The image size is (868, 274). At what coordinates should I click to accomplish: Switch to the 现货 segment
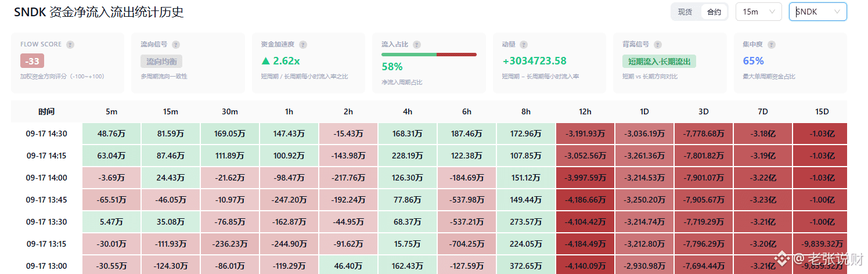pos(685,12)
